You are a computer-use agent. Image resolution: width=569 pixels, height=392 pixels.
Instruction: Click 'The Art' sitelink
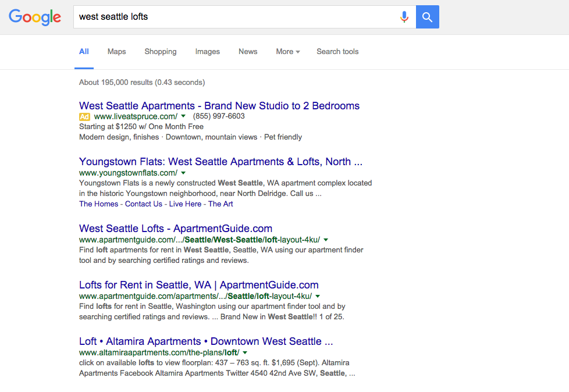221,204
